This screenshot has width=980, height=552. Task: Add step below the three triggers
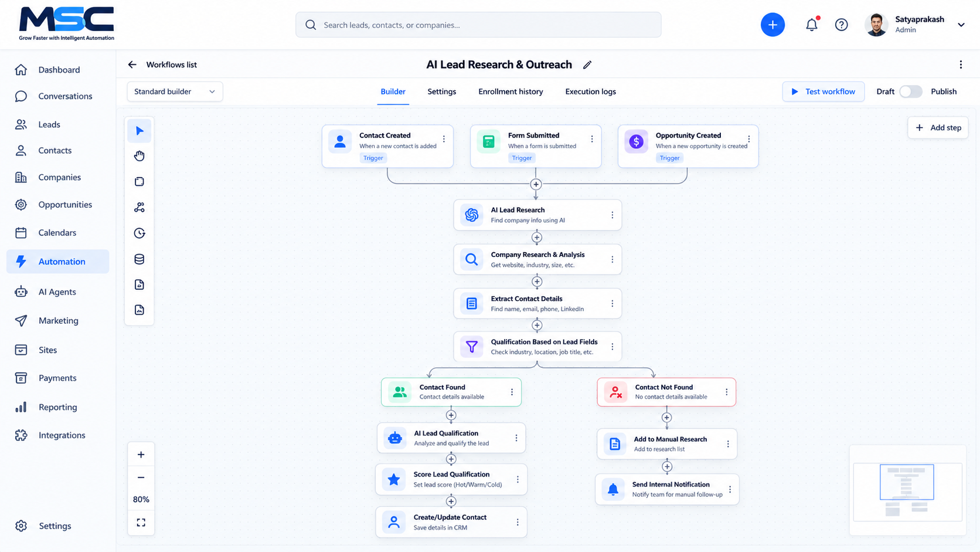pos(536,184)
